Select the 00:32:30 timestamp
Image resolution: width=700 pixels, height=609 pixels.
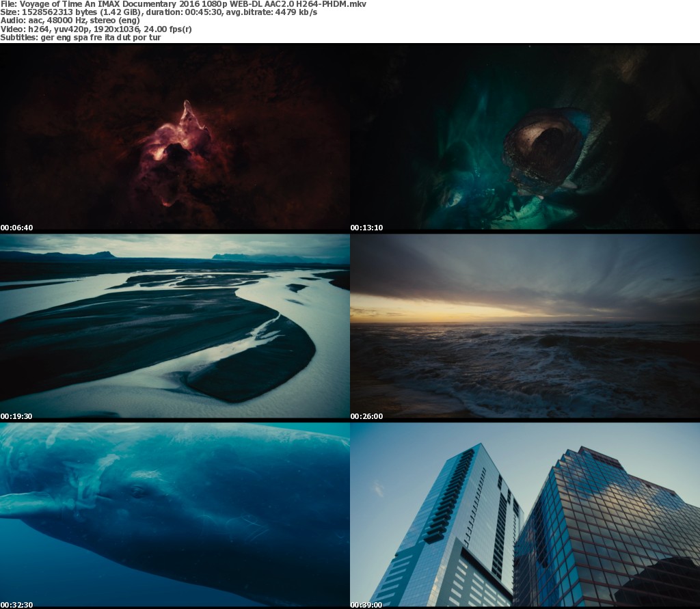point(17,605)
